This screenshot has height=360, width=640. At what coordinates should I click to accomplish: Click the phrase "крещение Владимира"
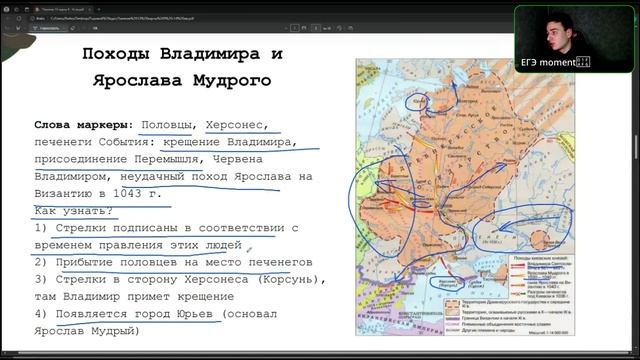[227, 142]
